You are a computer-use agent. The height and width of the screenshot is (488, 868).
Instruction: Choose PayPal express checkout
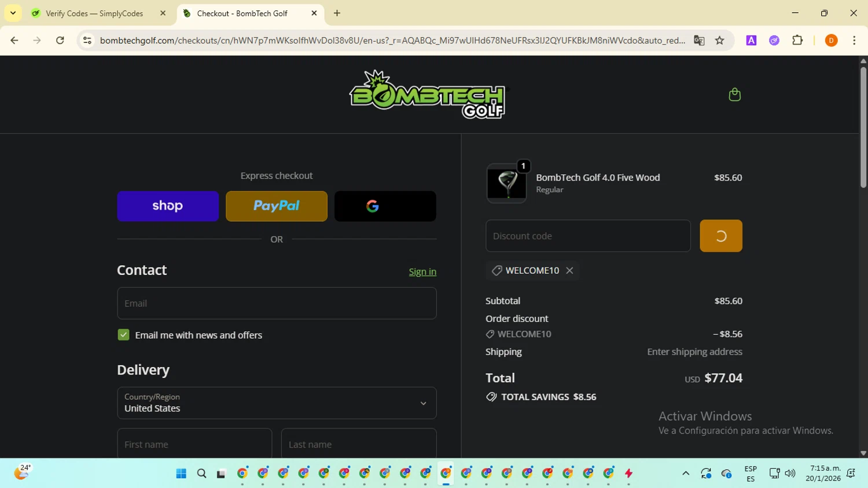pyautogui.click(x=277, y=206)
